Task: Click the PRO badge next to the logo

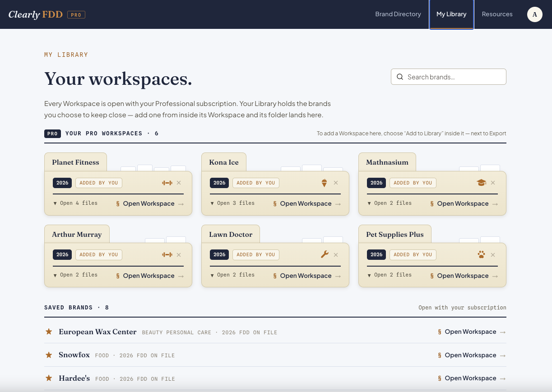Action: point(76,15)
